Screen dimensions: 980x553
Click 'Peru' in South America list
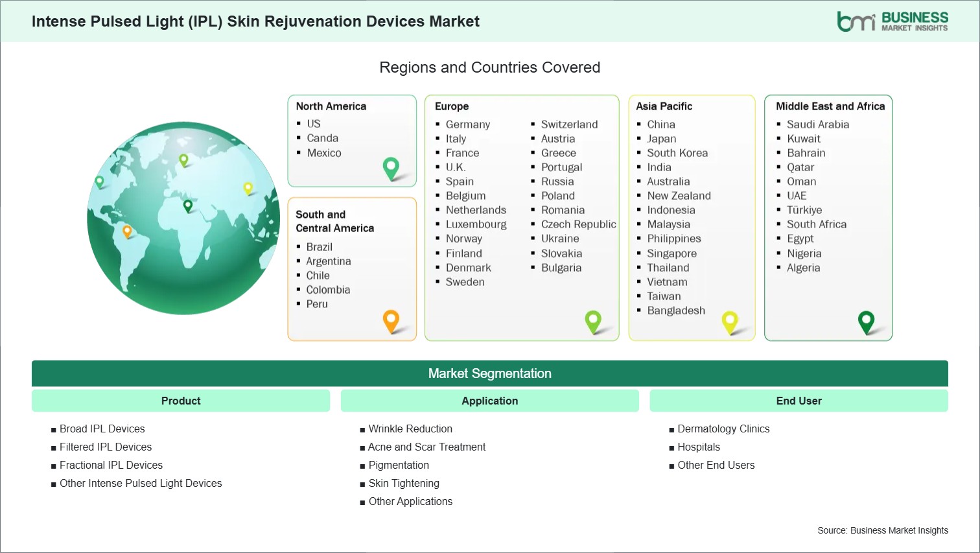(317, 304)
